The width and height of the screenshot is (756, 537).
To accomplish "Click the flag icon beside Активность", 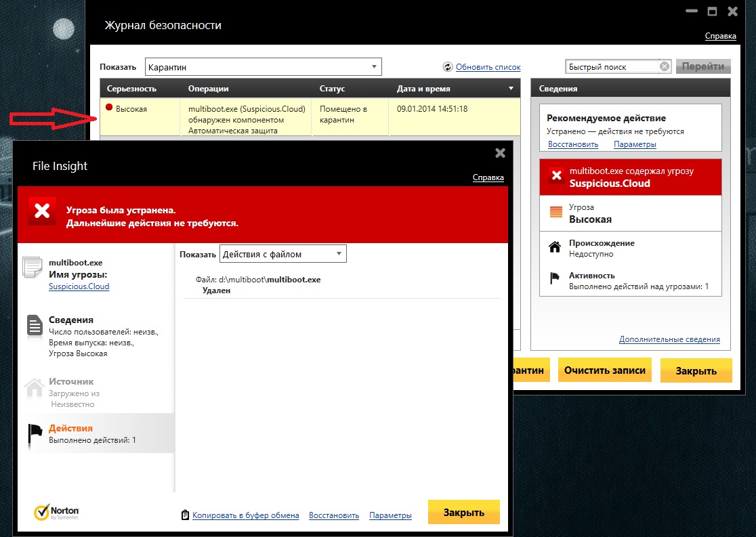I will coord(555,278).
